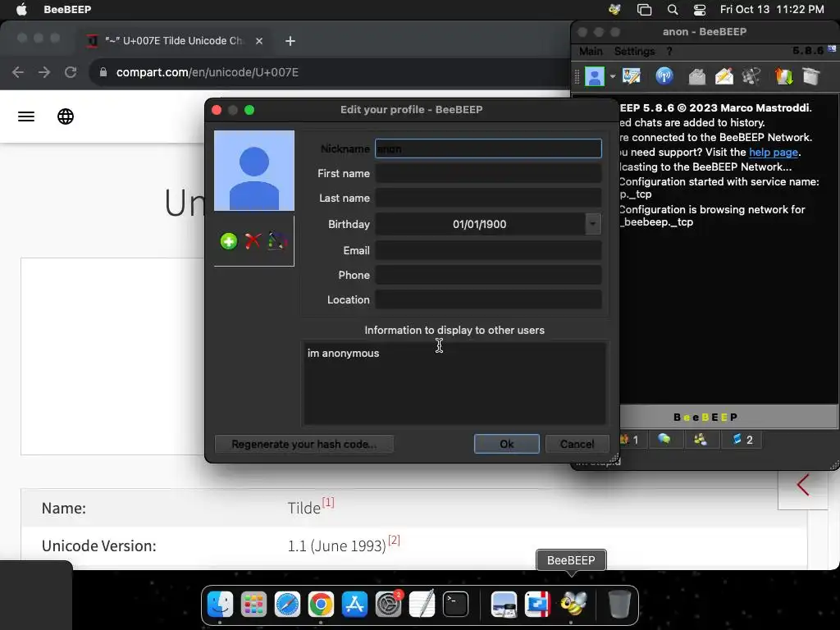Open file transfer icon with orange-green arrows
Screen dimensions: 840x630
(783, 76)
